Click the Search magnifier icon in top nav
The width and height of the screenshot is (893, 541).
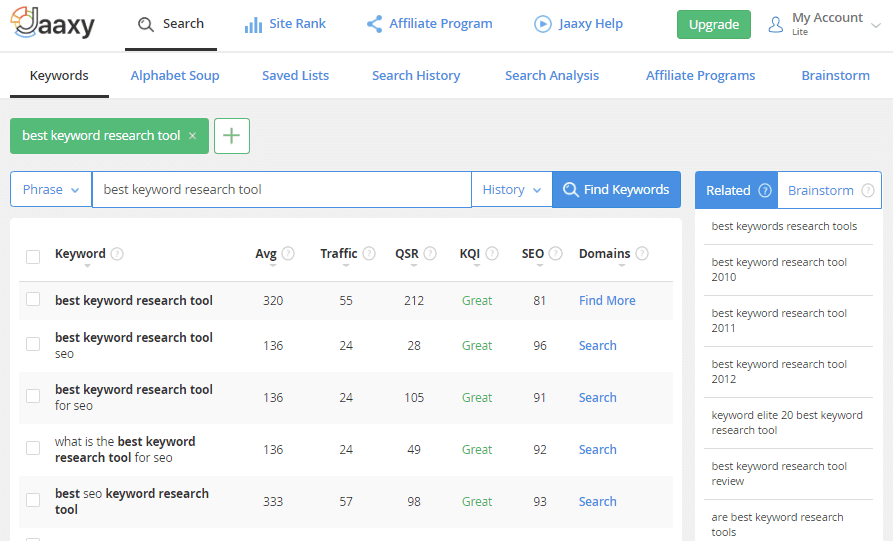[146, 24]
